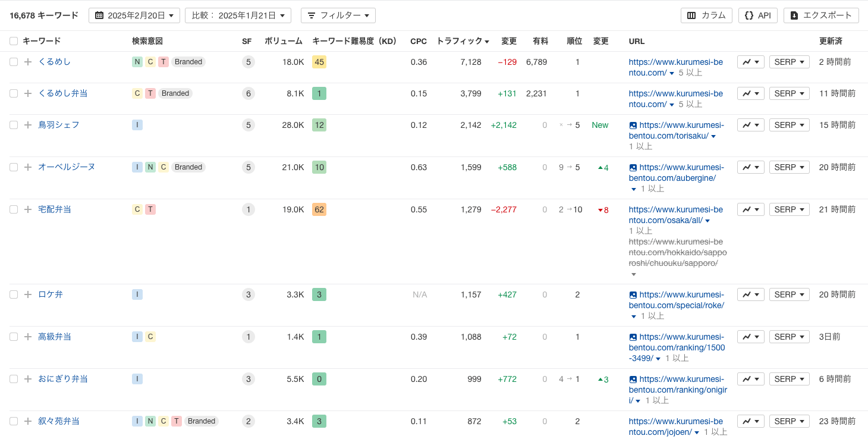Image resolution: width=868 pixels, height=442 pixels.
Task: Sort by the ボリューム column header
Action: 284,41
